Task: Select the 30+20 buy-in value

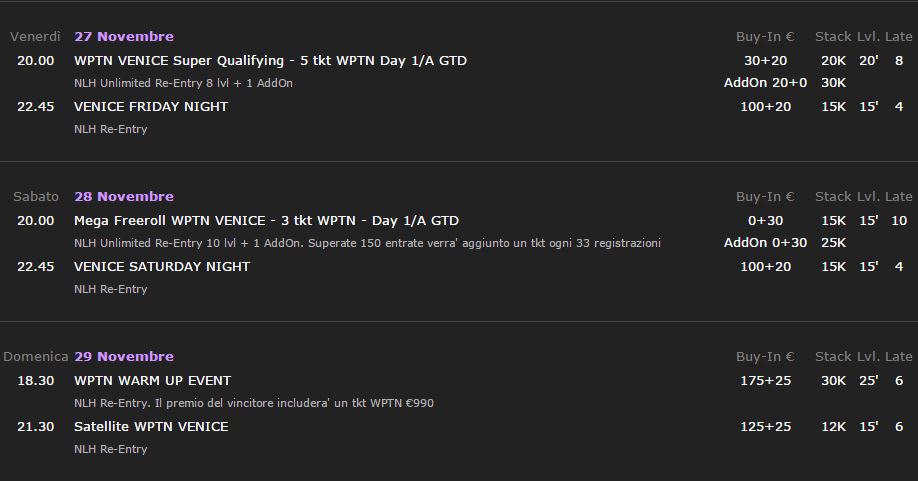Action: point(765,60)
